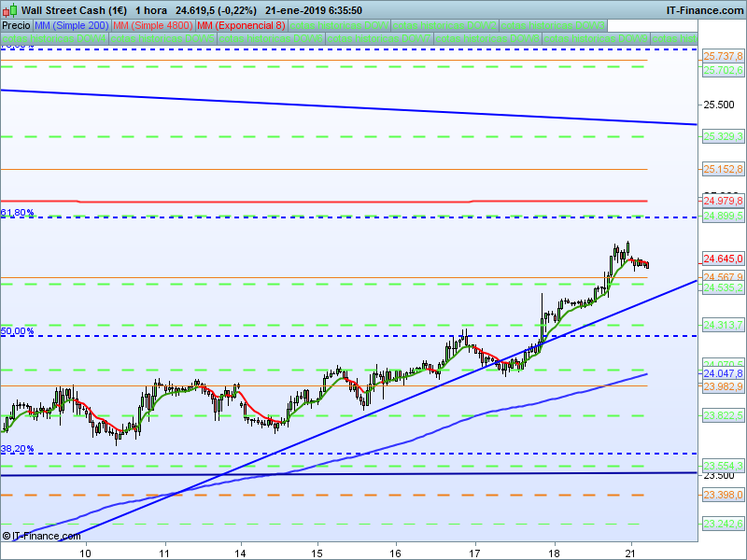This screenshot has width=747, height=560.
Task: Click date 14 on the time axis
Action: [241, 553]
